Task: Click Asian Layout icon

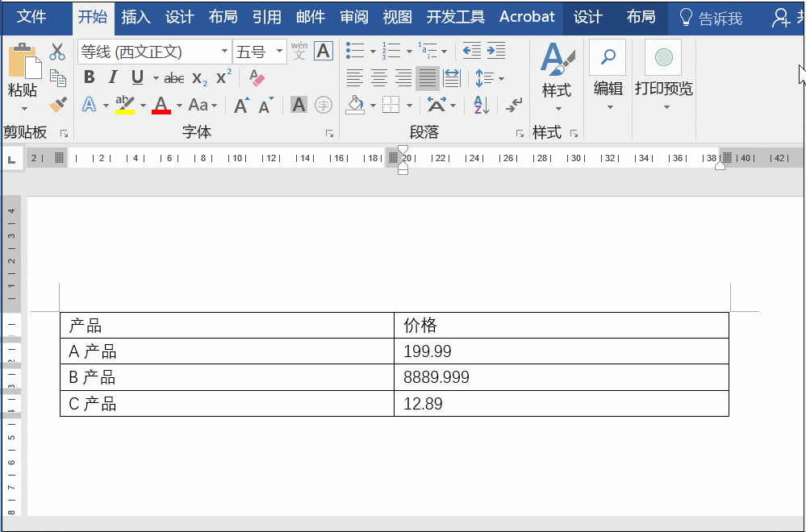Action: [x=437, y=106]
